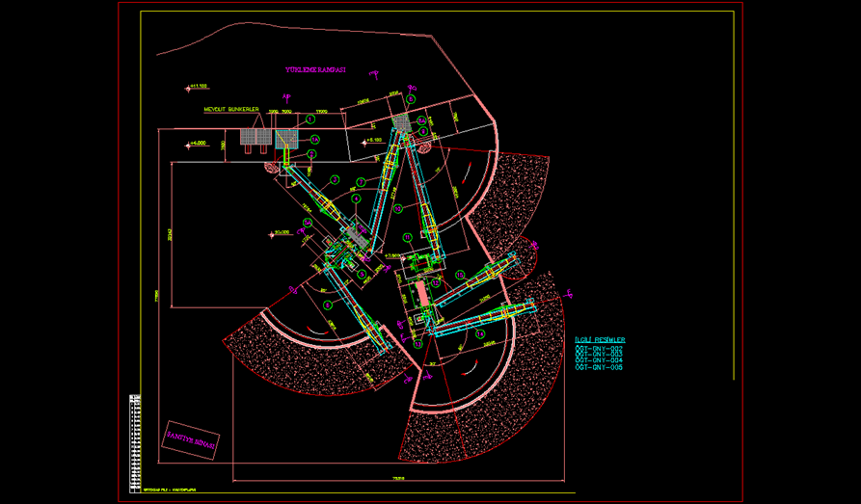Select the revision table at bottom left
The height and width of the screenshot is (504, 861).
(134, 437)
